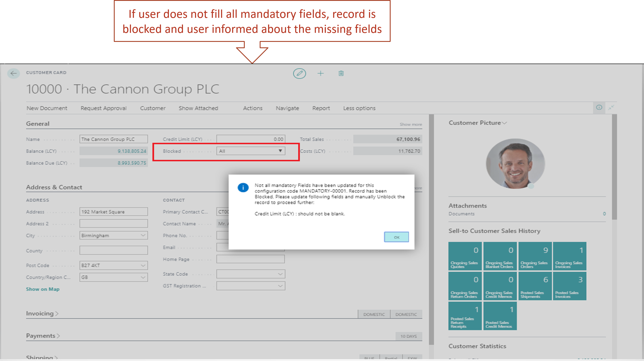
Task: Open the Report menu
Action: click(x=321, y=108)
